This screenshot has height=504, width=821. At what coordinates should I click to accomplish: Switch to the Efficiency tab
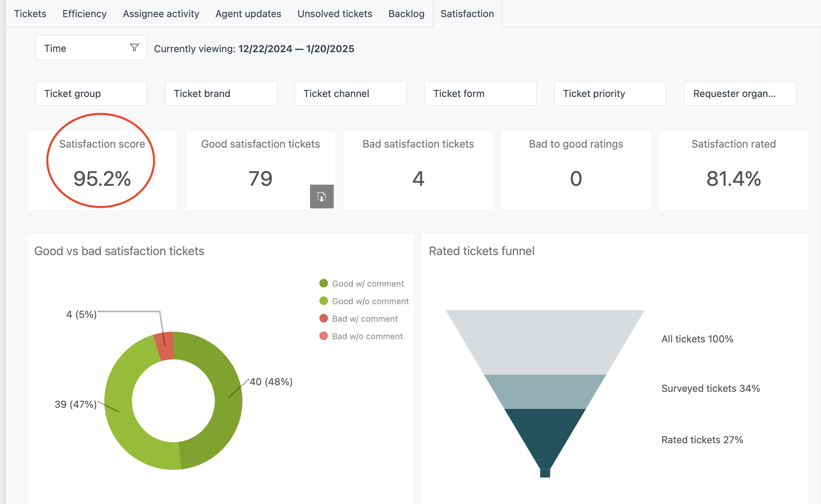pyautogui.click(x=85, y=14)
